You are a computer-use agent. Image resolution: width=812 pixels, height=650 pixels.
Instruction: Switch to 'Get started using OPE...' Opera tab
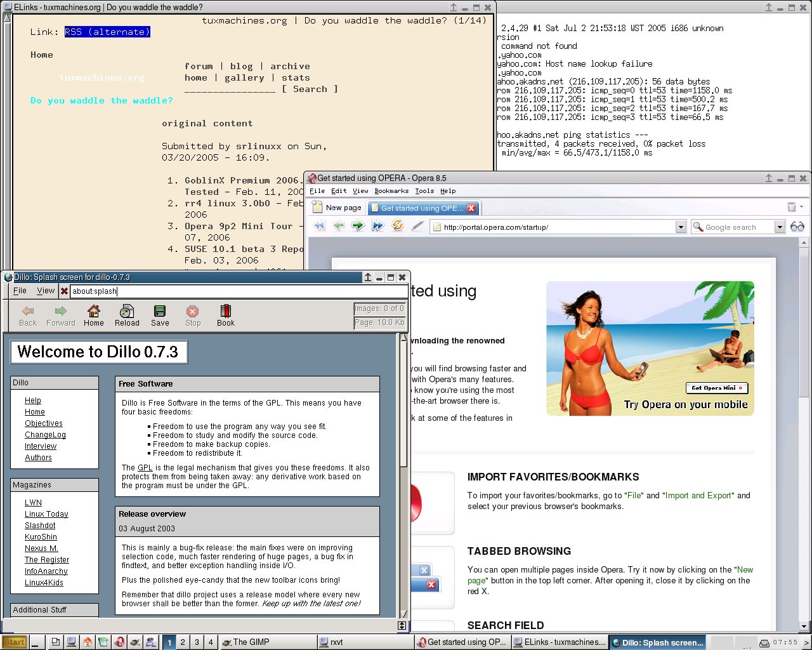click(423, 208)
